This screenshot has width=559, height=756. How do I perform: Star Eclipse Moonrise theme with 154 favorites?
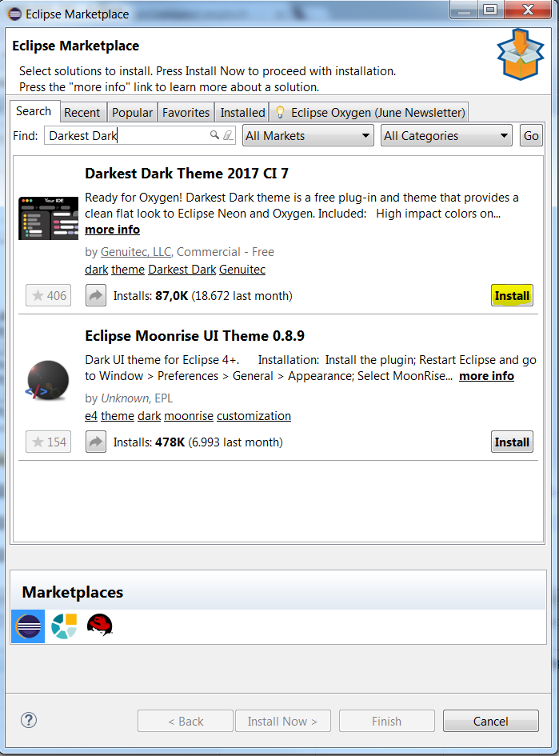point(49,442)
